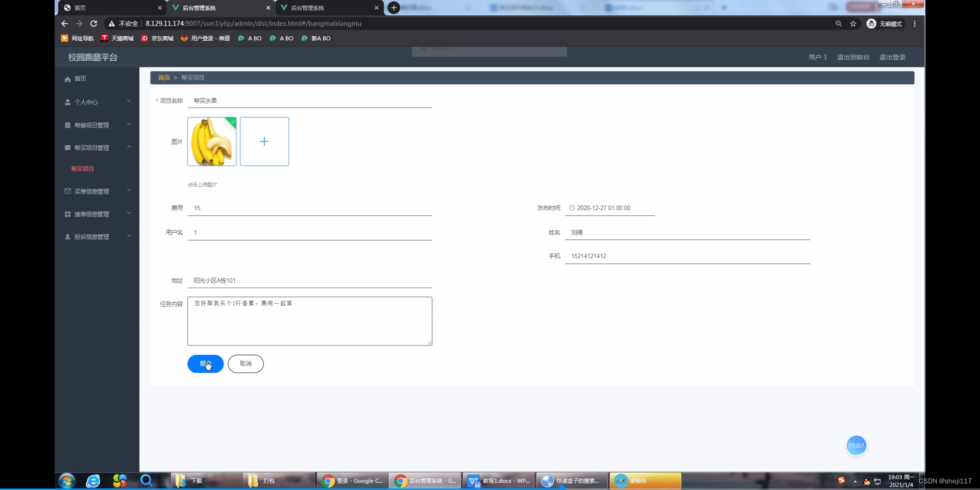
Task: Open the 天猫商城 bookmark
Action: (117, 38)
